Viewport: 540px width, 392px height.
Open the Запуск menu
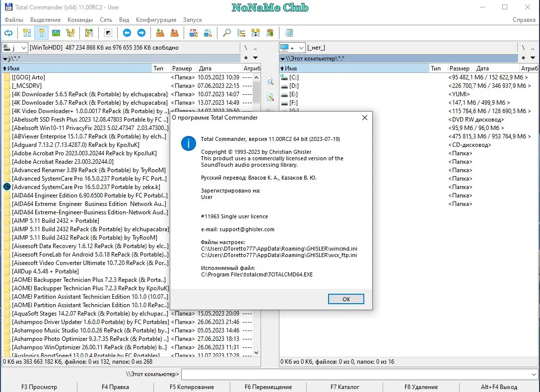tap(192, 20)
